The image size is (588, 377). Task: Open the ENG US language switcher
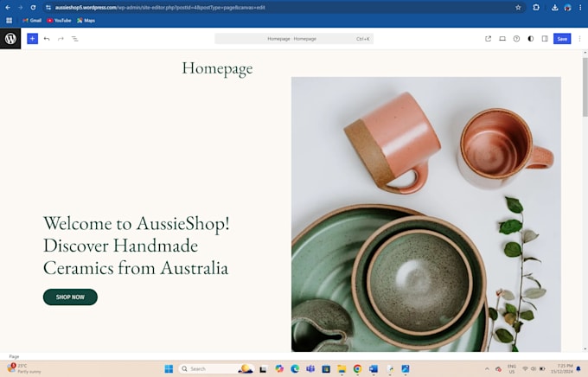pos(512,368)
